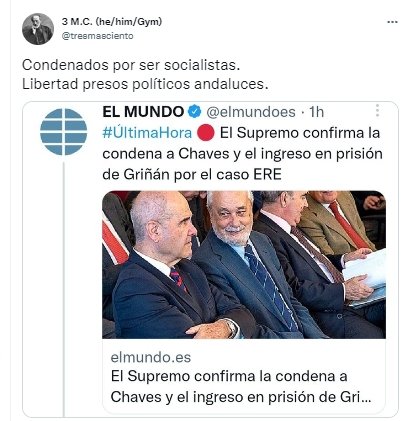This screenshot has height=421, width=405.
Task: Click the El Mundo globe logo avatar
Action: (x=63, y=132)
